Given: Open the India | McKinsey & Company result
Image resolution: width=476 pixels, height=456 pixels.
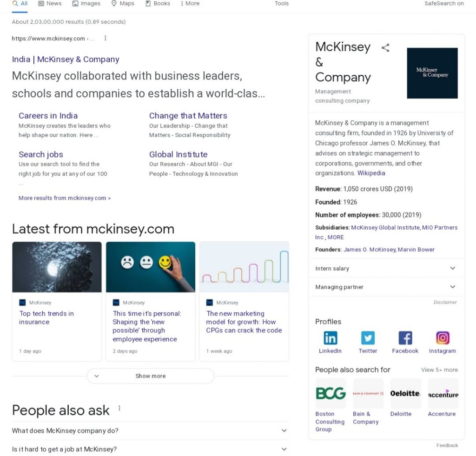Looking at the screenshot, I should [66, 59].
